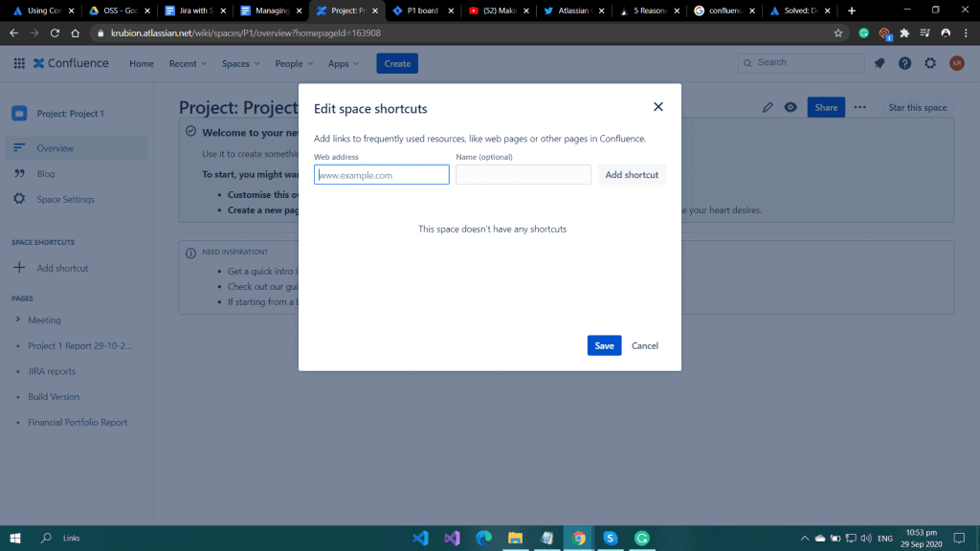
Task: Click the user profile avatar
Action: tap(956, 63)
